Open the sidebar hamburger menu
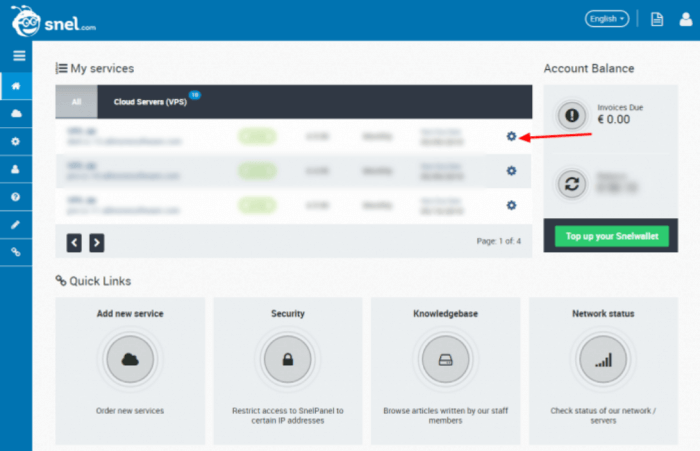The width and height of the screenshot is (700, 451). click(17, 56)
